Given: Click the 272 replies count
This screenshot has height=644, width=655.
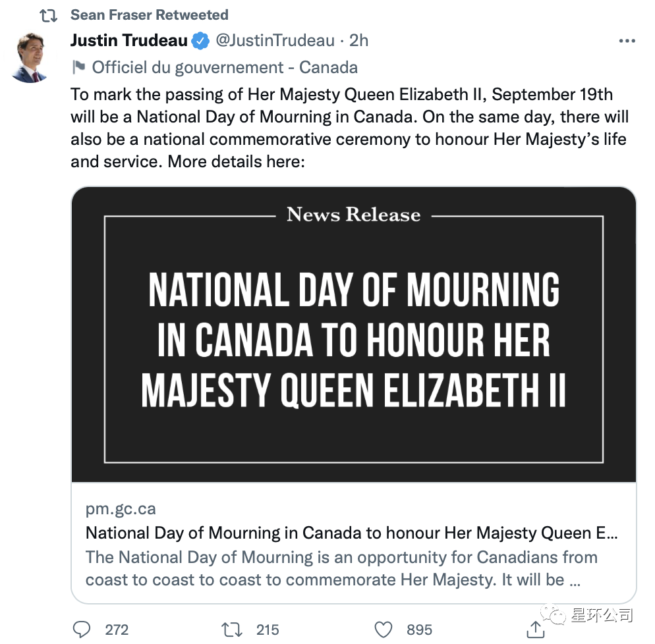Looking at the screenshot, I should (x=117, y=630).
